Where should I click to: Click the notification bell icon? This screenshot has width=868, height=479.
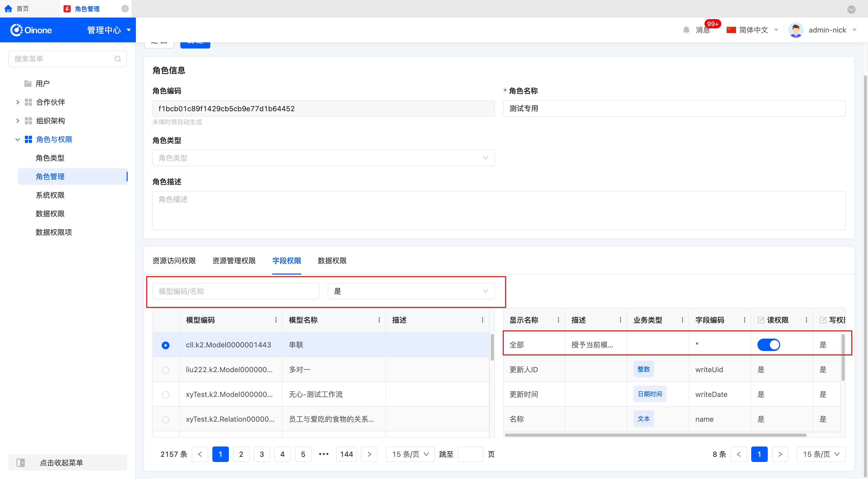coord(686,30)
